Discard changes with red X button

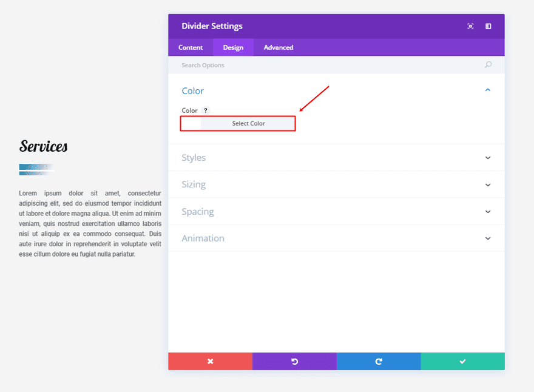click(210, 361)
